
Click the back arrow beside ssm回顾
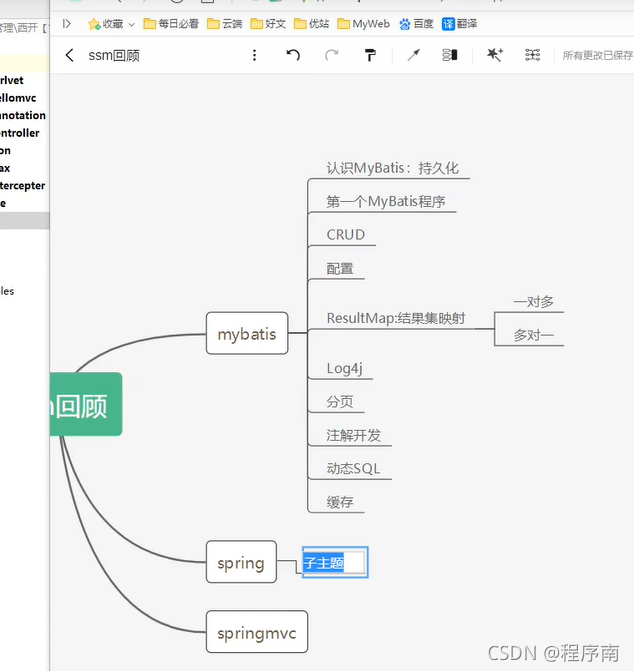click(x=69, y=55)
